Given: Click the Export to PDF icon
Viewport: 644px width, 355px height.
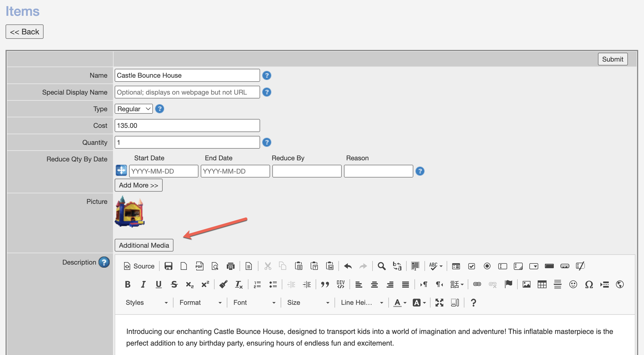Looking at the screenshot, I should 199,266.
